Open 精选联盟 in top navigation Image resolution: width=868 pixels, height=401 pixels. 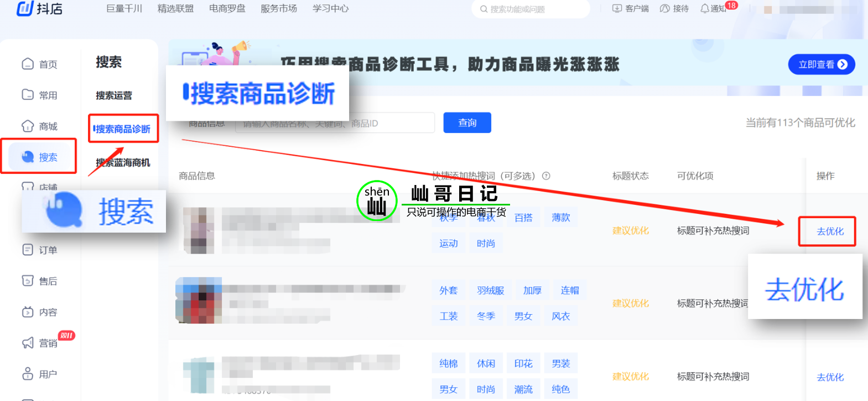(176, 8)
